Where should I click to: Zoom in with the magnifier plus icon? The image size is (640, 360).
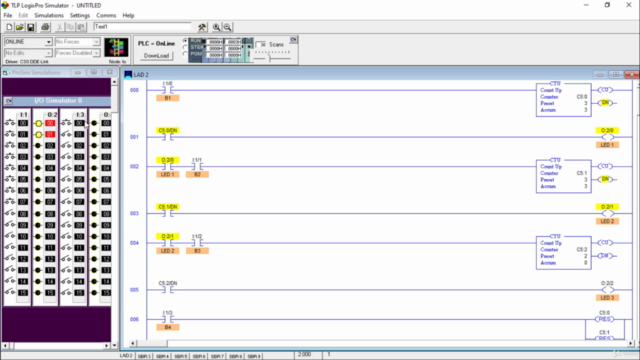coord(216,27)
